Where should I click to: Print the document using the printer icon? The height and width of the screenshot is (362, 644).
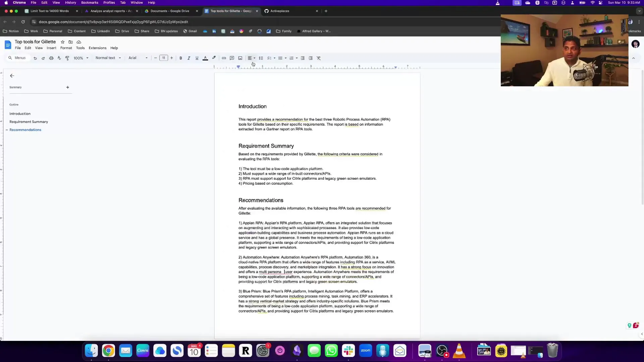point(51,58)
